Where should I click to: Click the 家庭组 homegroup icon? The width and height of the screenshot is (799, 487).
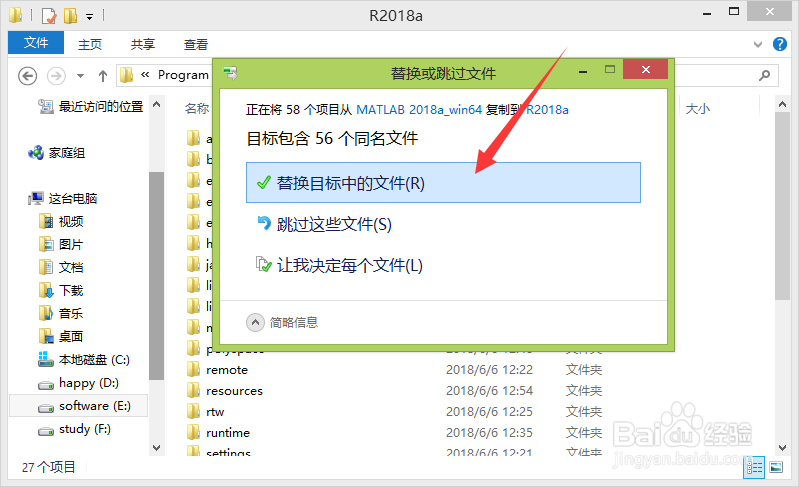(x=36, y=153)
